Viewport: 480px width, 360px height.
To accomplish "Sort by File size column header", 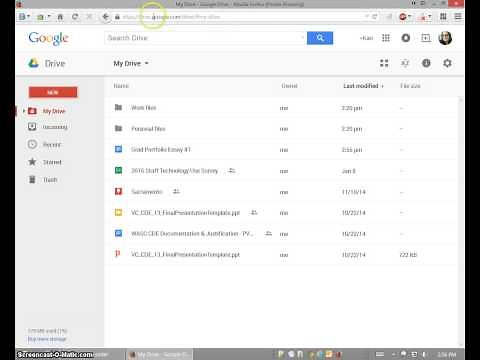I will pyautogui.click(x=410, y=86).
